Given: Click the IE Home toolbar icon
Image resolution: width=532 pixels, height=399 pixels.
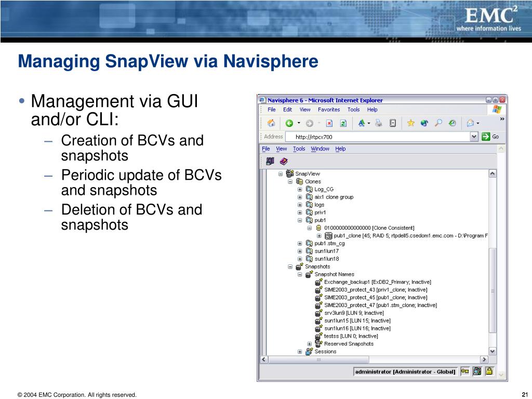Looking at the screenshot, I should point(271,123).
